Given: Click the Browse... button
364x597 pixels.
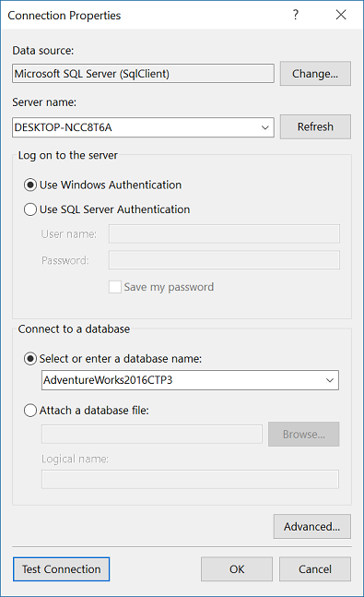Looking at the screenshot, I should pos(303,434).
